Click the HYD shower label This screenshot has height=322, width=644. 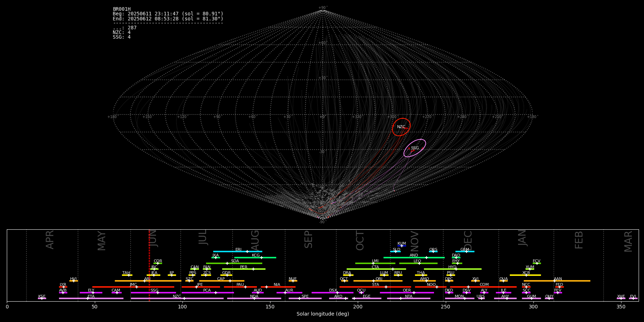[452, 267]
